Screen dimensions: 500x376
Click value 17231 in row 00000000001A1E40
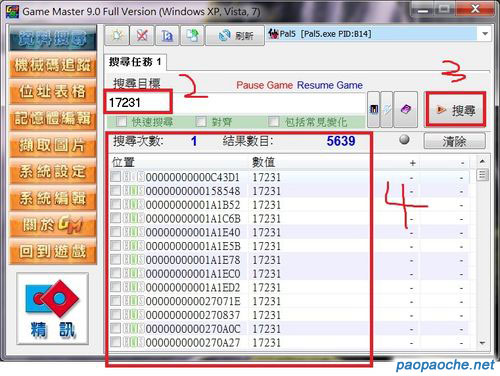click(266, 232)
